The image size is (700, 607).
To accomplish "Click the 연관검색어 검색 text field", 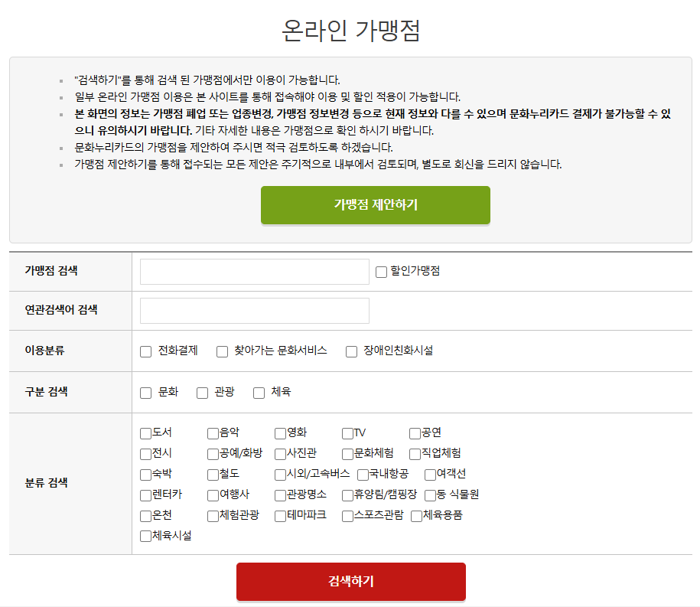I will (x=252, y=311).
